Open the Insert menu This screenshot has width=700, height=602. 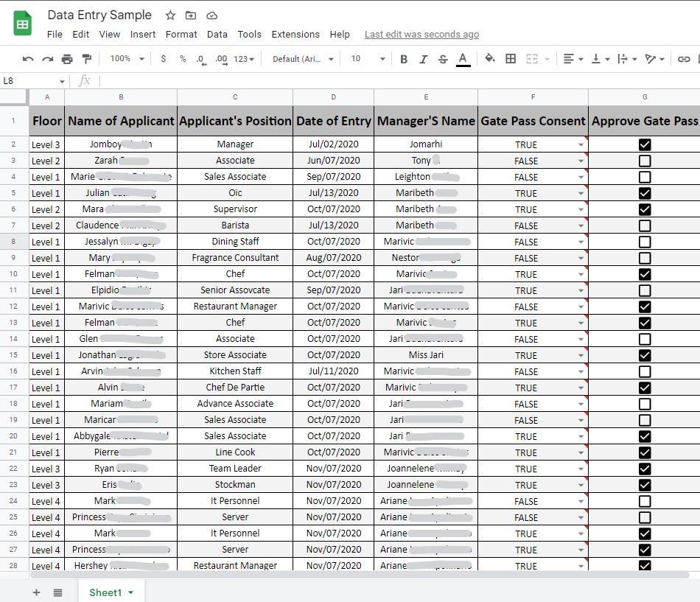pos(143,35)
